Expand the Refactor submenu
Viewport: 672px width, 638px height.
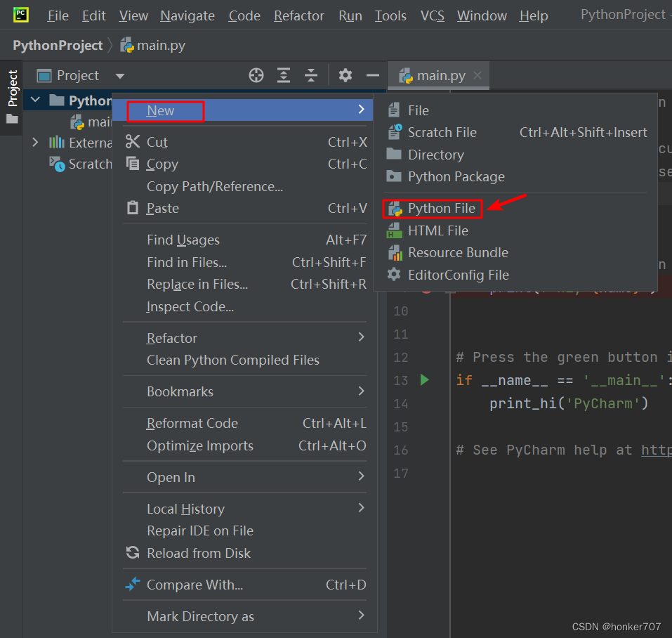pos(362,337)
